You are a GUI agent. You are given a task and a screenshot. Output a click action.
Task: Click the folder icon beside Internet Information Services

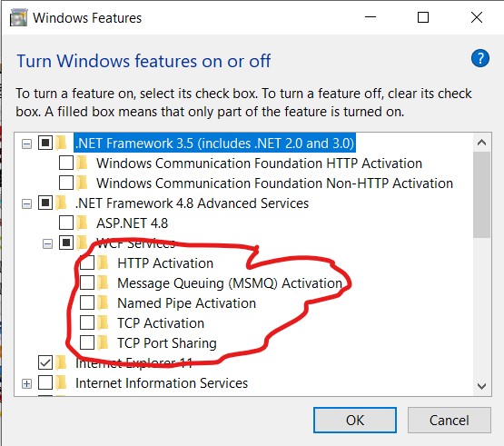[x=61, y=382]
